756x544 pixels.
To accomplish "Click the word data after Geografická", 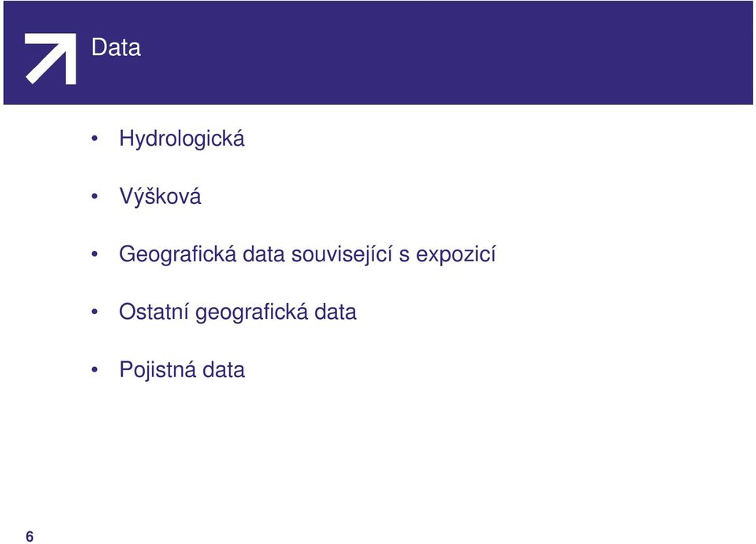I will pos(263,254).
